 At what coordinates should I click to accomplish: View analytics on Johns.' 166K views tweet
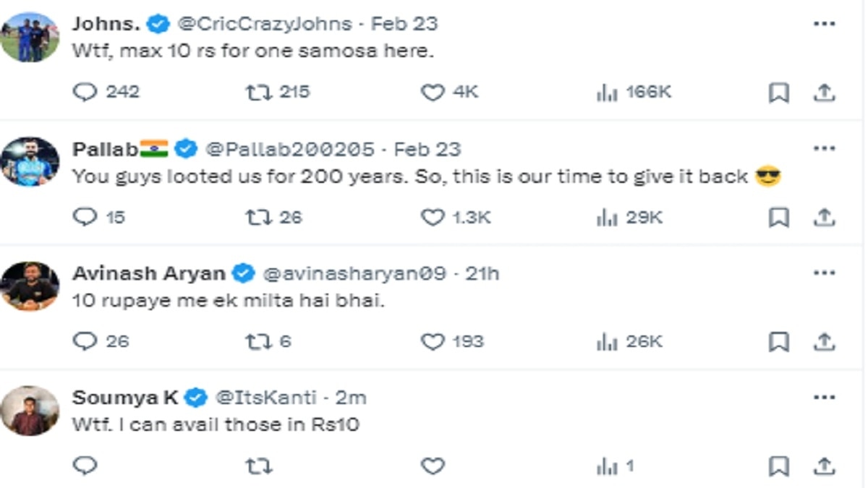tap(606, 93)
